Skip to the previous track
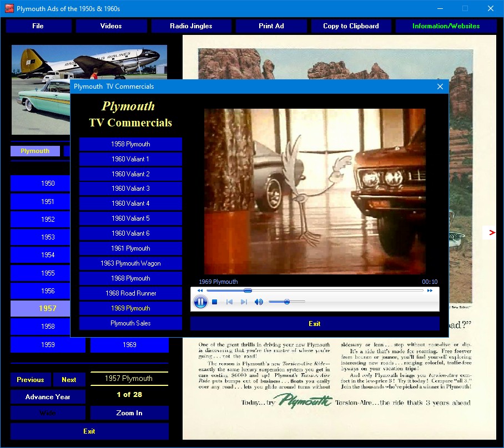504x448 pixels. click(x=229, y=302)
